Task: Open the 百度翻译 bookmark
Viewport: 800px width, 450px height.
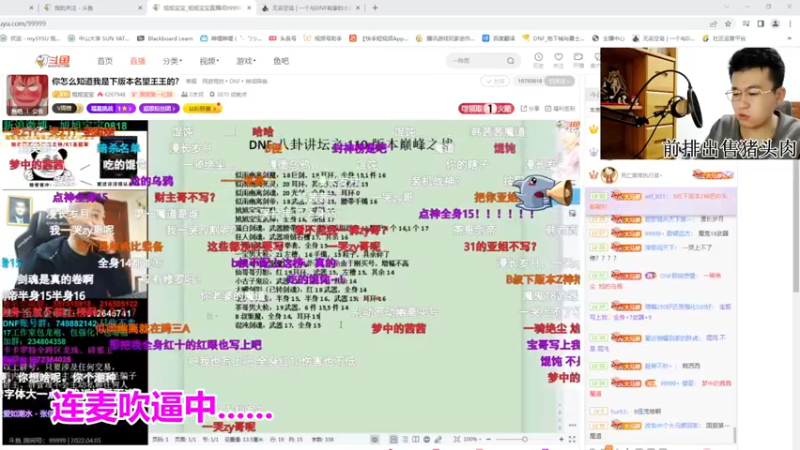Action: 498,38
